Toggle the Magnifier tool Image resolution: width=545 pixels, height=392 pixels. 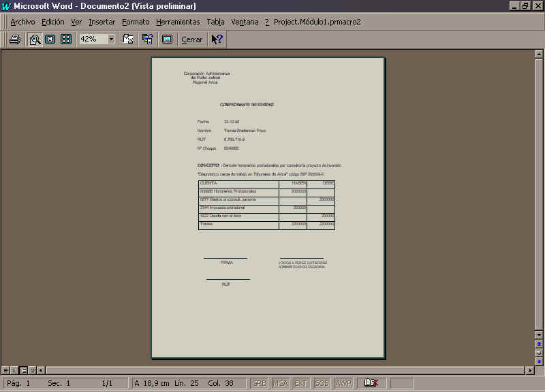pos(35,39)
